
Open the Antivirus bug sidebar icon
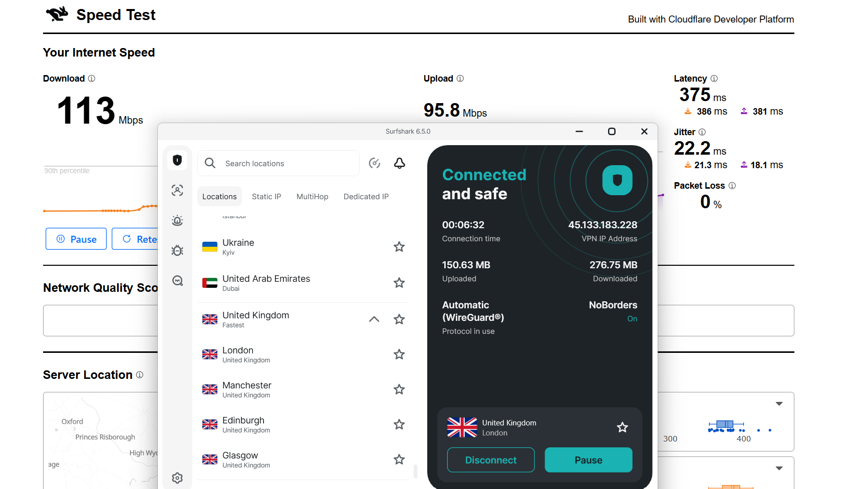[x=177, y=250]
